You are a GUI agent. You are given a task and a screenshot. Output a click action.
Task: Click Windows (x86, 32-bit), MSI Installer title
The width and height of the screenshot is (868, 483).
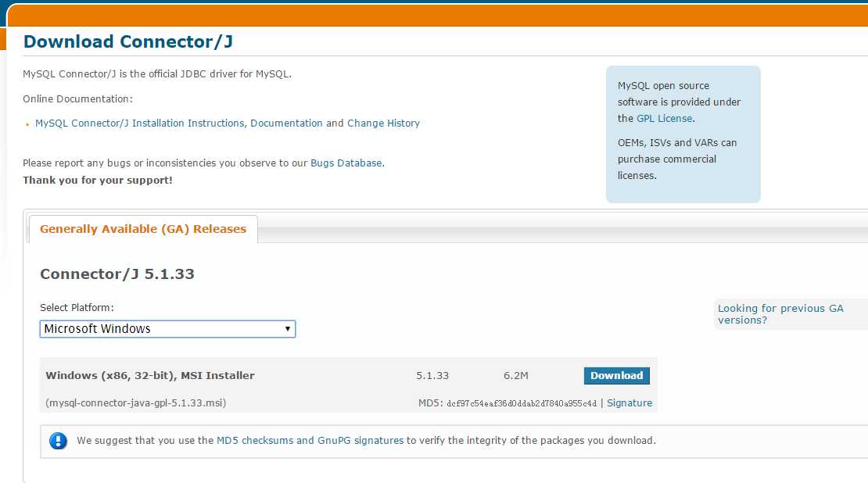pyautogui.click(x=150, y=376)
